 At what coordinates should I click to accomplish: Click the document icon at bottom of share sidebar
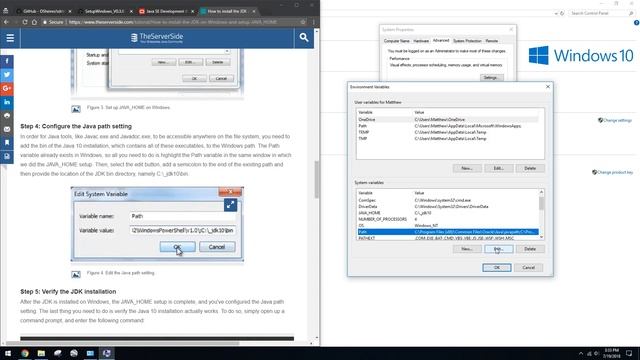tap(7, 156)
